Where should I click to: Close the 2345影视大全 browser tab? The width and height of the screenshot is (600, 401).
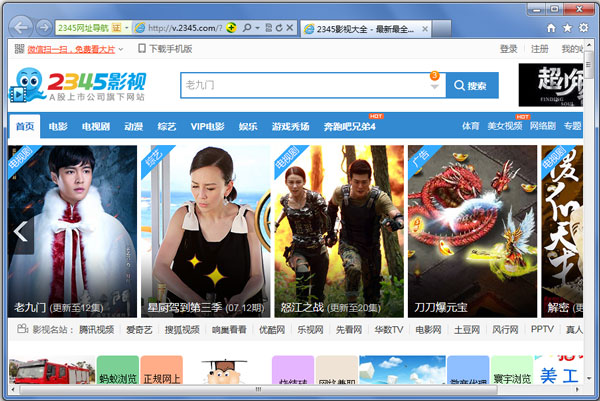(x=425, y=29)
